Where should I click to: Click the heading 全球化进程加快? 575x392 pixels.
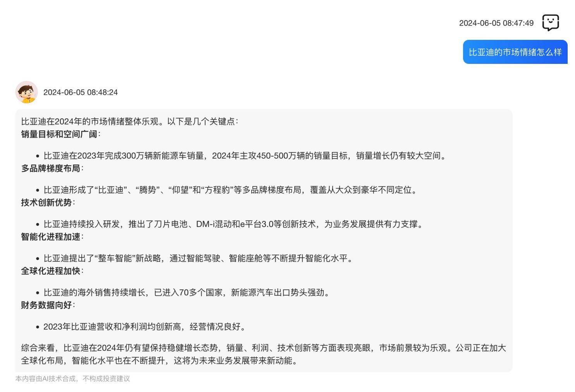pyautogui.click(x=51, y=271)
